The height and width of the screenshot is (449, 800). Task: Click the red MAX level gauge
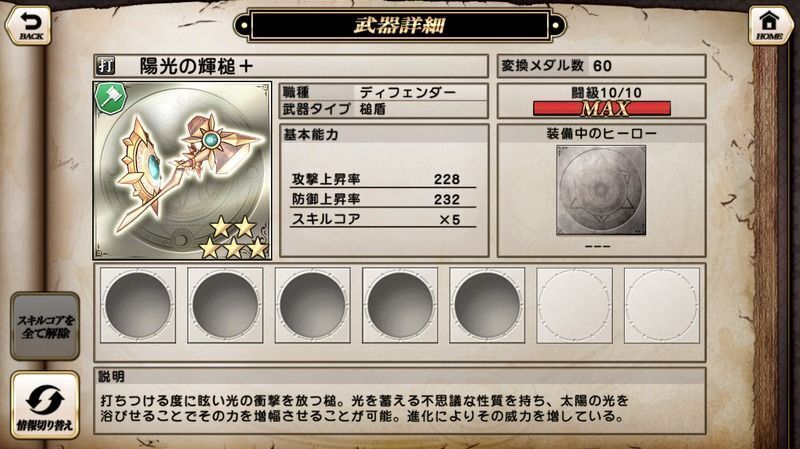[x=602, y=108]
